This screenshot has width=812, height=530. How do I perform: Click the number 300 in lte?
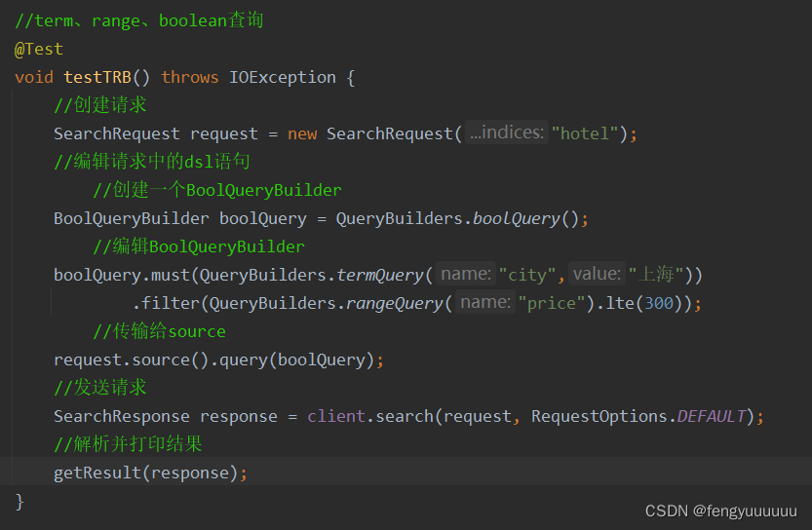(659, 303)
